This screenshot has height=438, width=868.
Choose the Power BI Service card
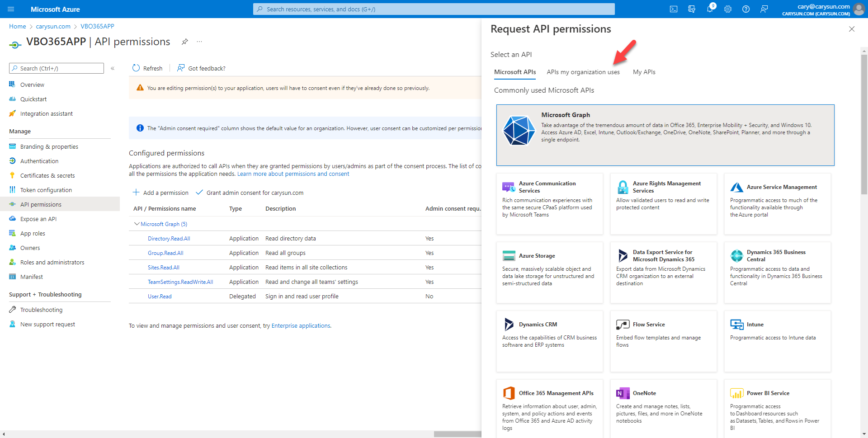778,409
